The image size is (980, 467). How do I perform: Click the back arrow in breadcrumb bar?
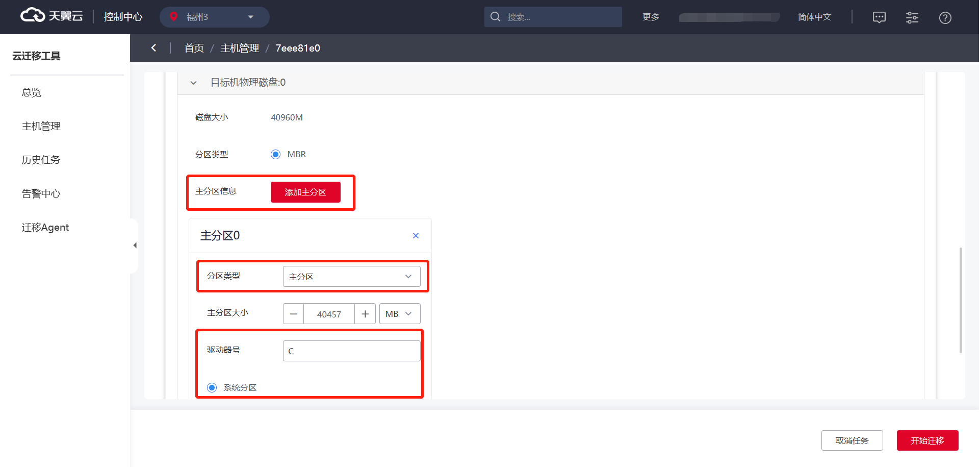pyautogui.click(x=153, y=48)
